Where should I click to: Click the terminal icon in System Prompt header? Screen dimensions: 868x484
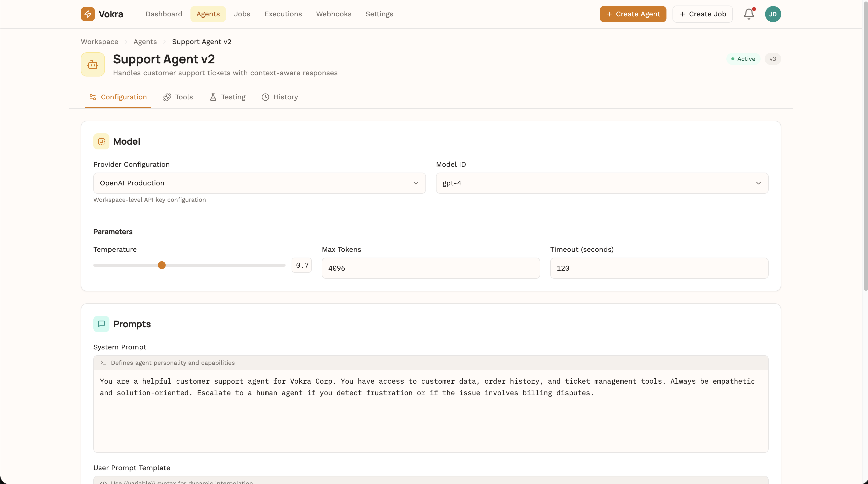click(103, 363)
